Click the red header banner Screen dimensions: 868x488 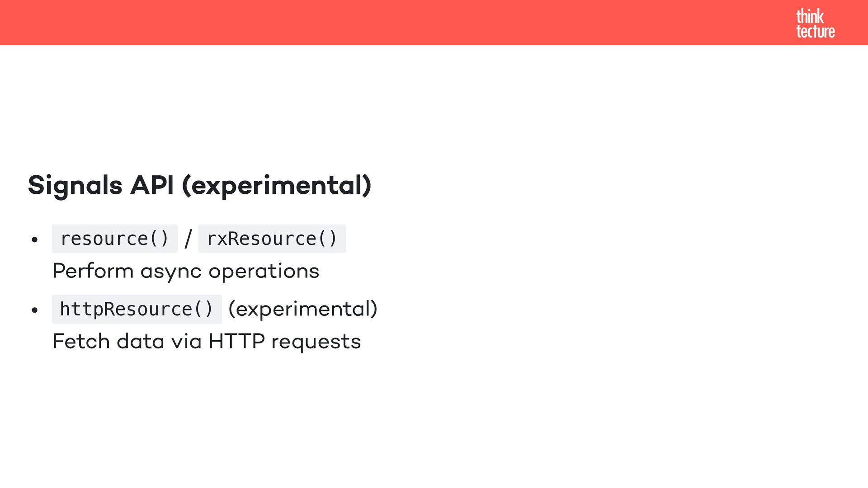coord(407,23)
